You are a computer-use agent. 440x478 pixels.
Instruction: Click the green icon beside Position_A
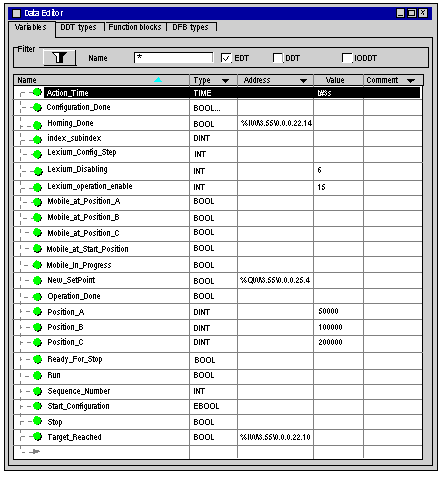click(x=37, y=312)
